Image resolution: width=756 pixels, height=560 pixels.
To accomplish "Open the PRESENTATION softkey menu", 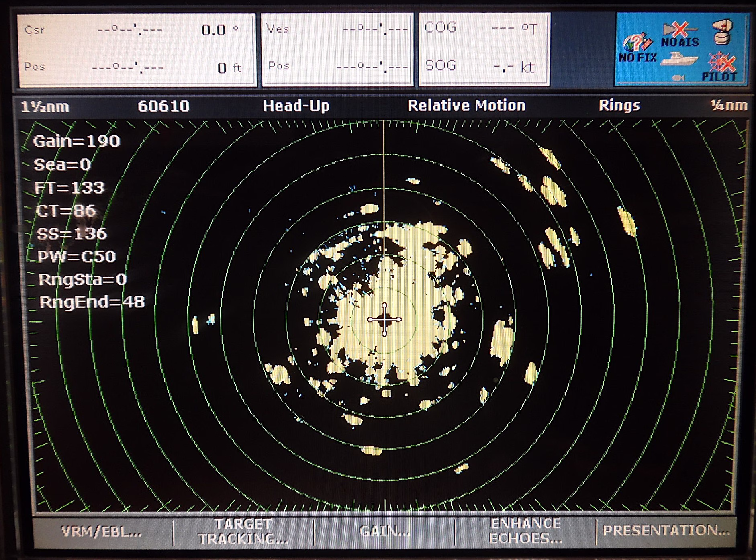I will tap(666, 531).
